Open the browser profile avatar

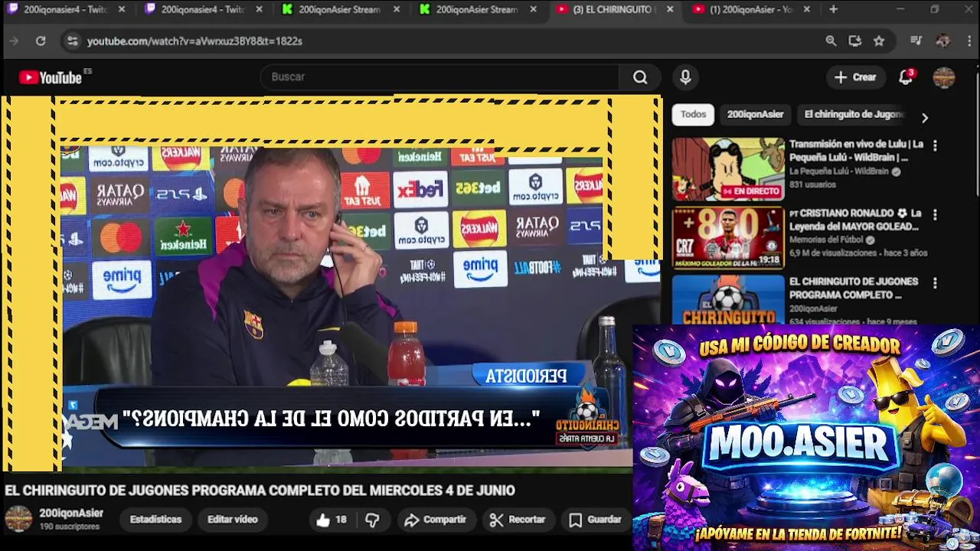point(943,41)
